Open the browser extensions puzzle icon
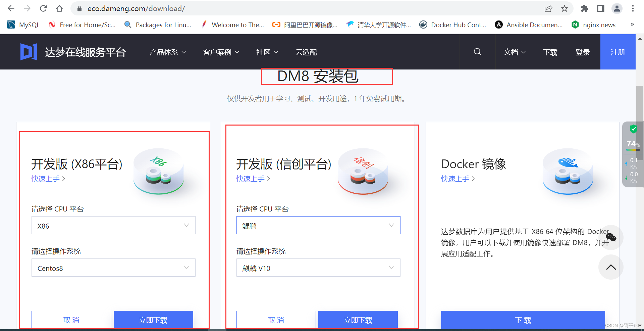Image resolution: width=644 pixels, height=331 pixels. click(x=585, y=8)
